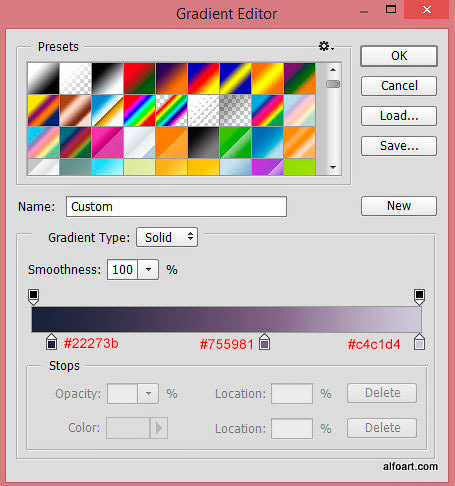
Task: Pick the blue-yellow-blue gradient preset
Action: click(235, 78)
